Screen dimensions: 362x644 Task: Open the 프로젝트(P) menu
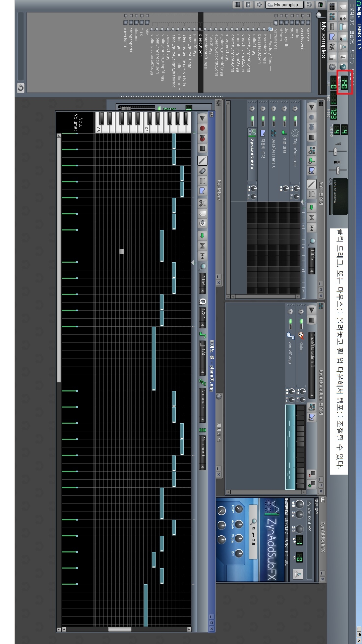(352, 14)
